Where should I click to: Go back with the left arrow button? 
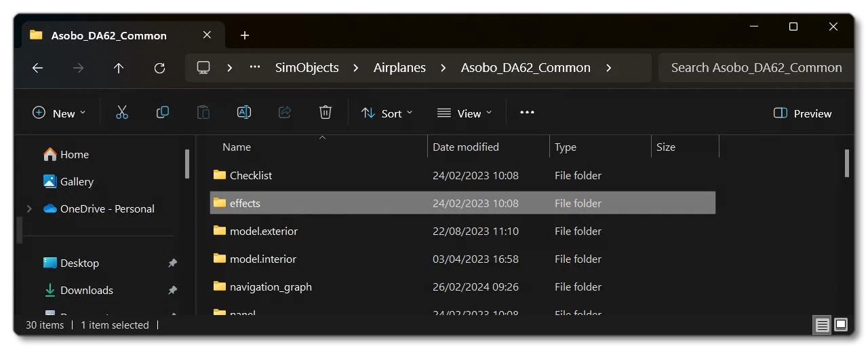(37, 68)
